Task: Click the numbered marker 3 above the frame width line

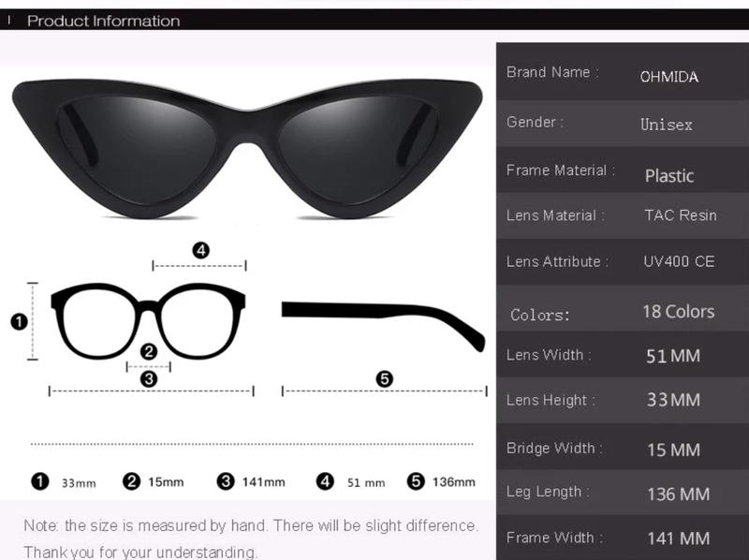Action: coord(149,379)
